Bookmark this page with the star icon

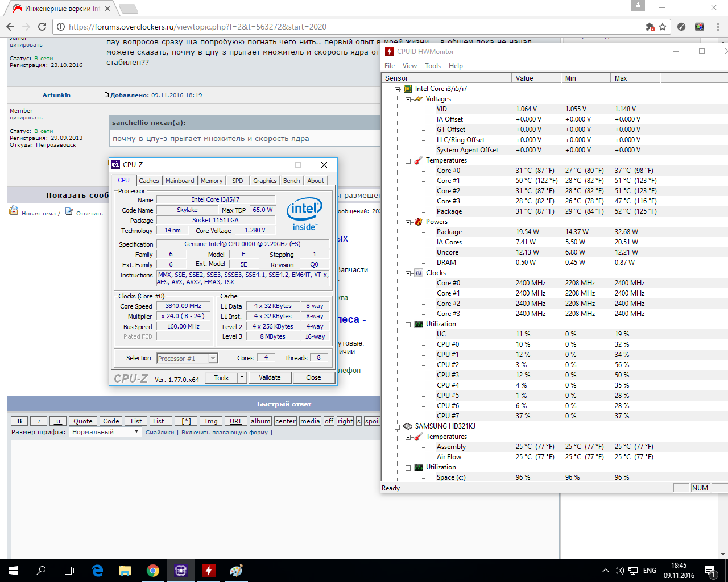pyautogui.click(x=663, y=27)
